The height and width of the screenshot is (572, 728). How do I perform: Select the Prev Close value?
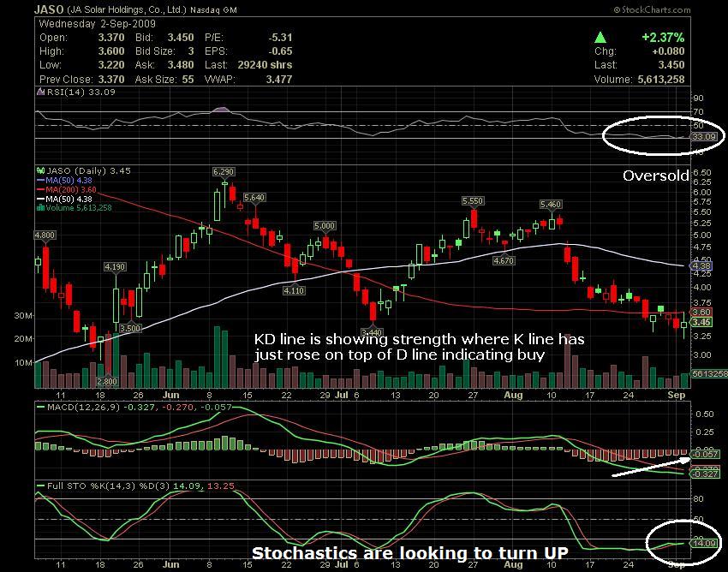(111, 79)
